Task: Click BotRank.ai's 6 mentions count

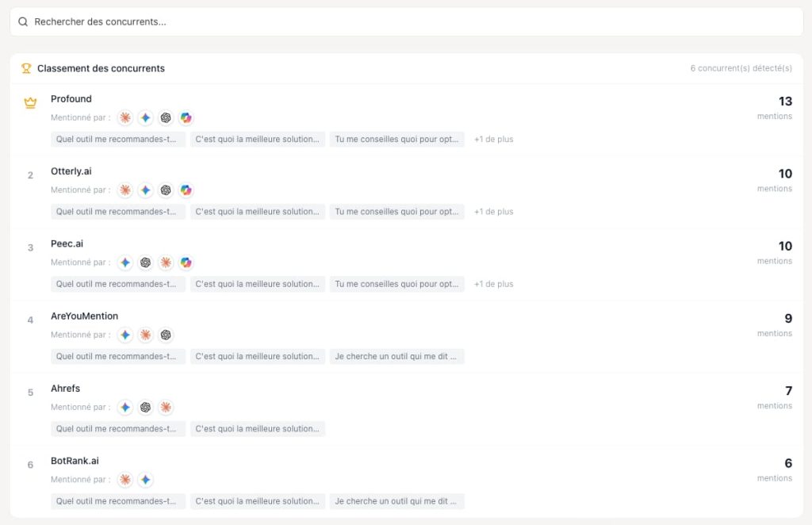Action: coord(788,464)
